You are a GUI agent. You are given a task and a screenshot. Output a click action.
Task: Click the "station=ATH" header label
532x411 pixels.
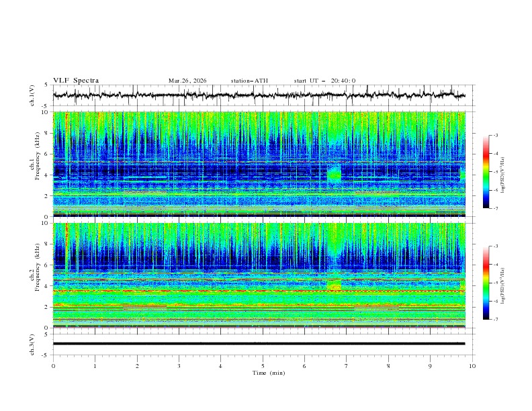point(249,81)
